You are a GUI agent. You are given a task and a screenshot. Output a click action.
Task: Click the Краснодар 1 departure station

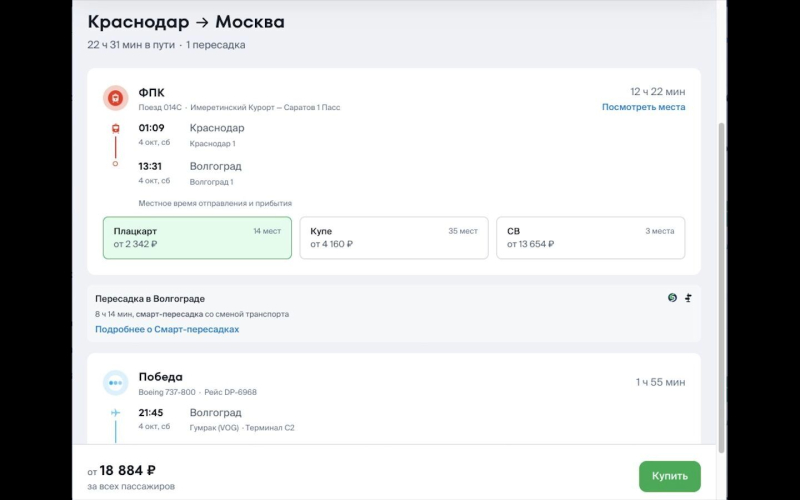[212, 144]
